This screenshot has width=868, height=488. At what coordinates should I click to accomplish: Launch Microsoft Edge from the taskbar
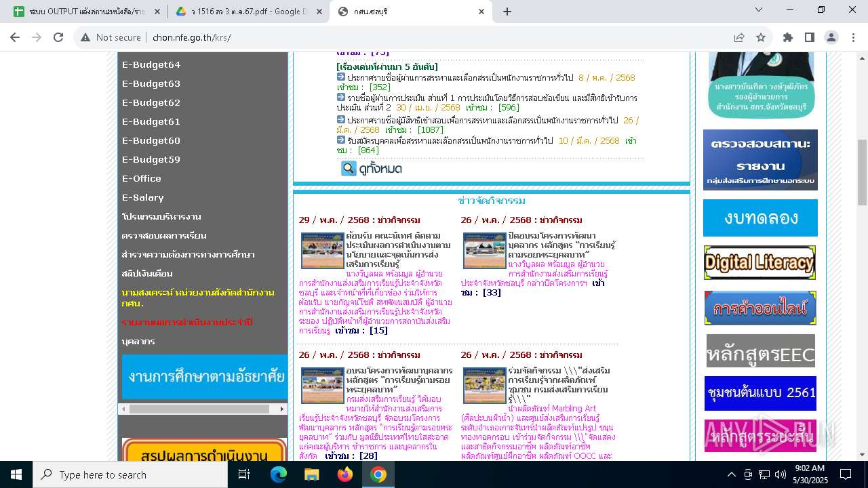[279, 474]
